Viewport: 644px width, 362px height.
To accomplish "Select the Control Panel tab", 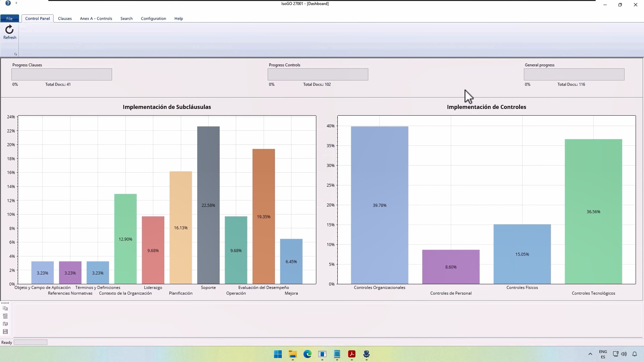I will 37,18.
